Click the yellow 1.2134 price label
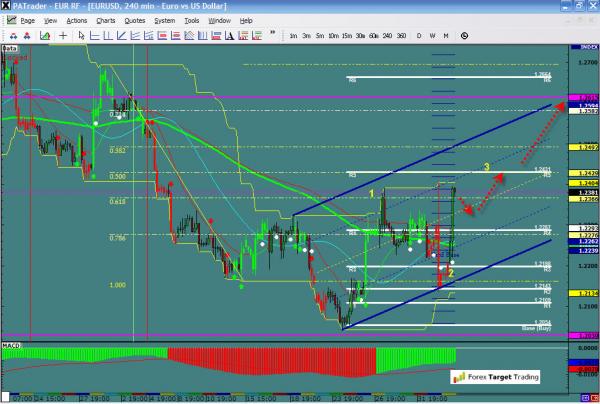Image resolution: width=600 pixels, height=404 pixels. tap(583, 293)
